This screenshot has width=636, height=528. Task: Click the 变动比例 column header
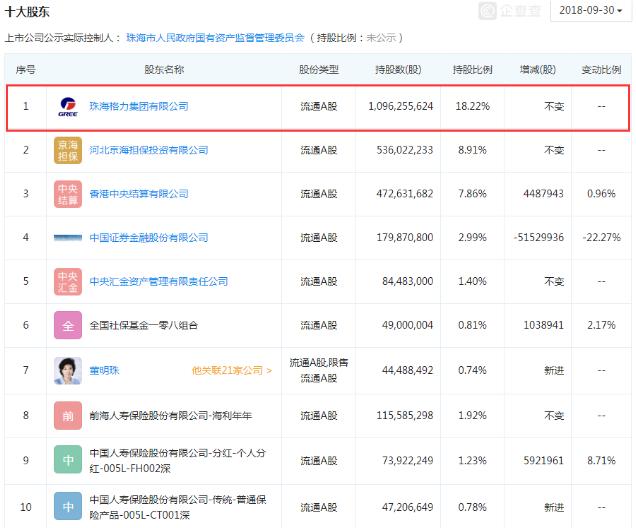pos(601,69)
